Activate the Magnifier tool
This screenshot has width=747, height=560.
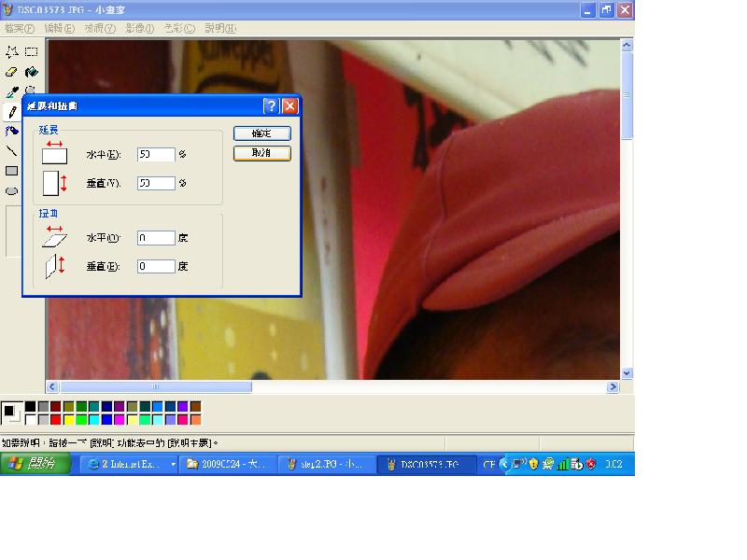point(31,90)
